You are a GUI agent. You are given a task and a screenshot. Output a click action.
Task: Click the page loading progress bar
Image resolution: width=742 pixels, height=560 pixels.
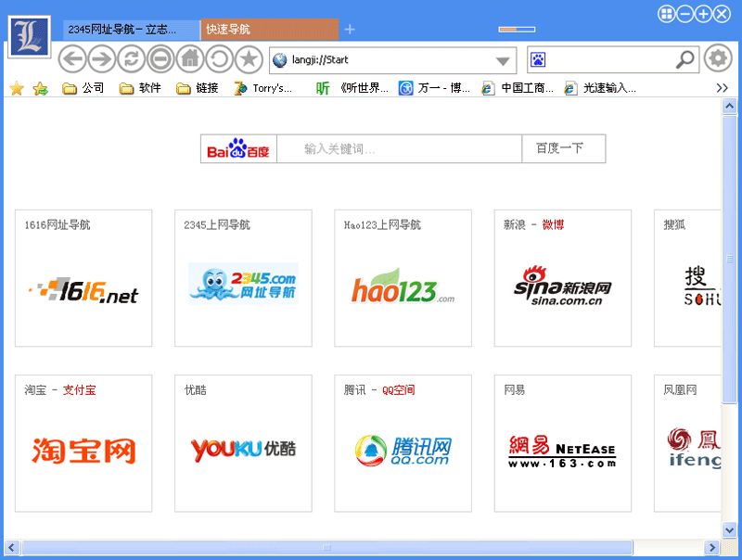click(517, 30)
